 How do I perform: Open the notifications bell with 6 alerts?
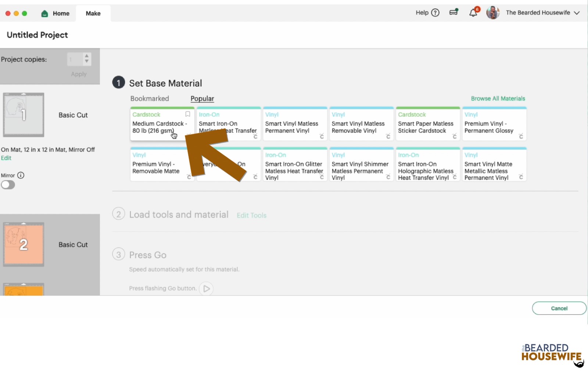[473, 13]
